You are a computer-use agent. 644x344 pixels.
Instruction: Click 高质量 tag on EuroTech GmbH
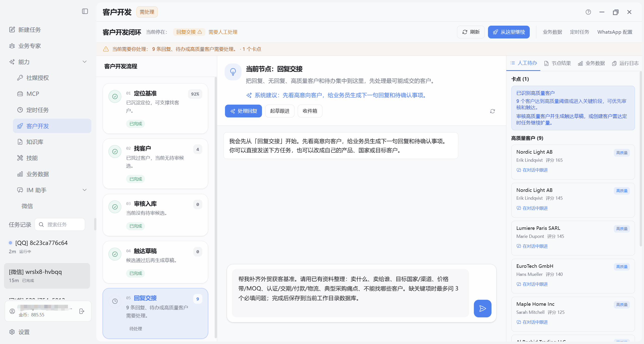pyautogui.click(x=622, y=267)
